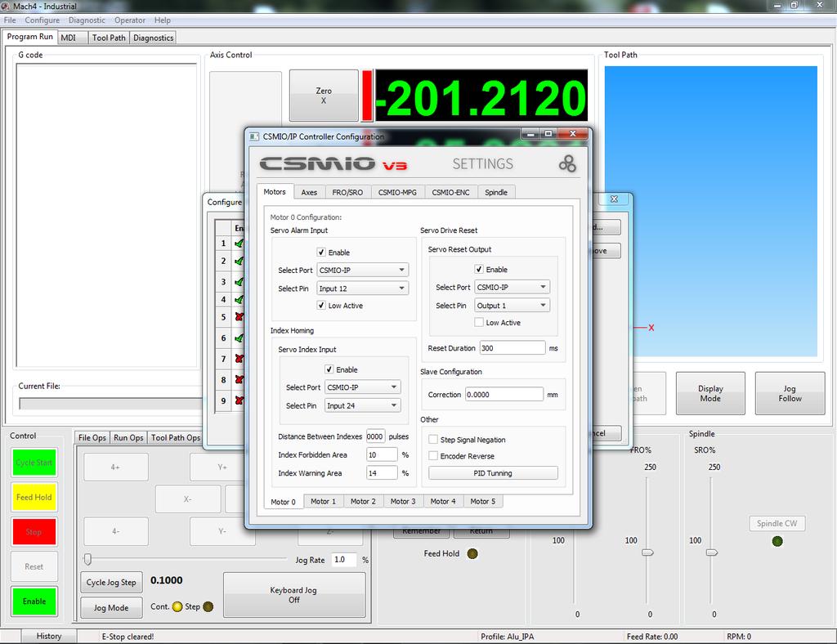Image resolution: width=837 pixels, height=644 pixels.
Task: Open Servo Alarm Select Port dropdown
Action: click(x=362, y=270)
